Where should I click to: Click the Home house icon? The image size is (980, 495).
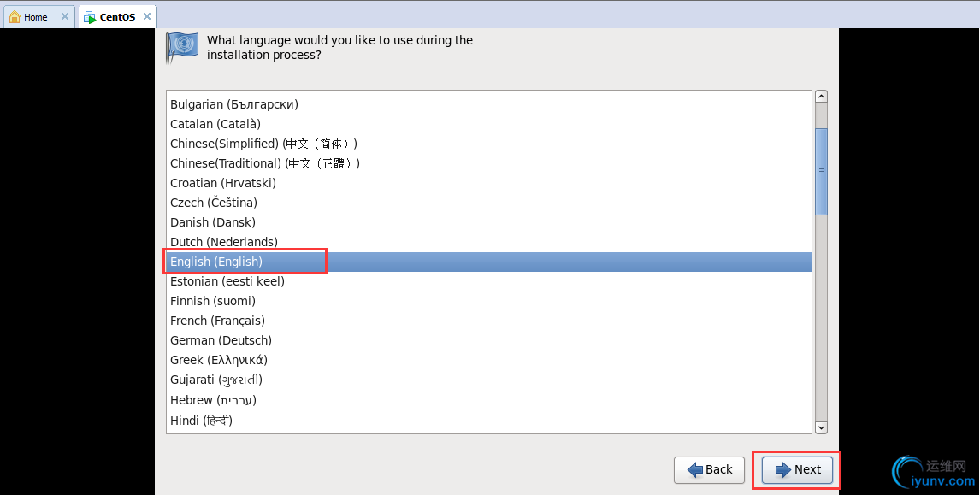pos(15,17)
